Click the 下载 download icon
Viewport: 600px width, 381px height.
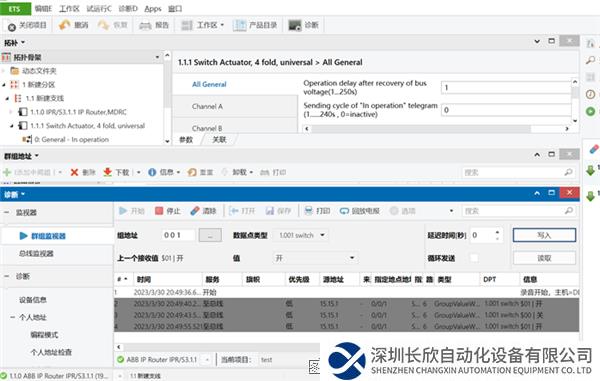(108, 173)
